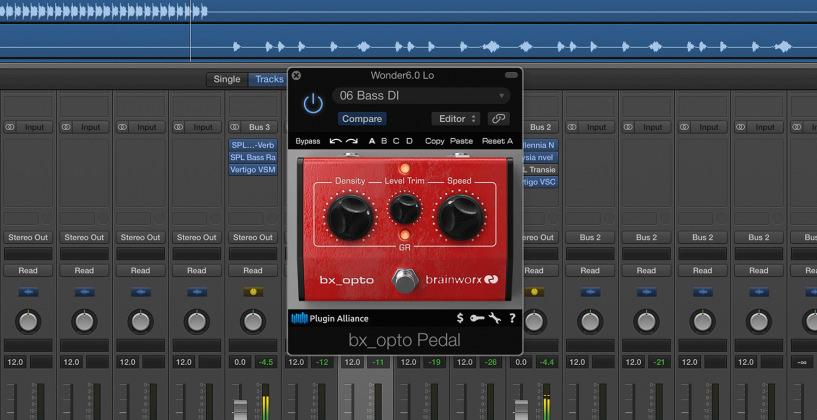The height and width of the screenshot is (420, 817).
Task: Select settings bank D
Action: pyautogui.click(x=409, y=141)
